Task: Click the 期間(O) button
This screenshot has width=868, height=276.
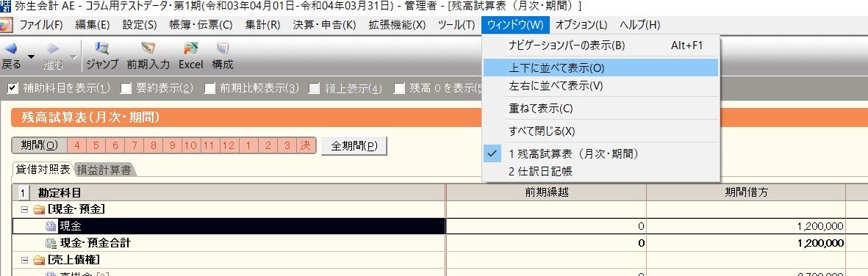Action: click(39, 145)
